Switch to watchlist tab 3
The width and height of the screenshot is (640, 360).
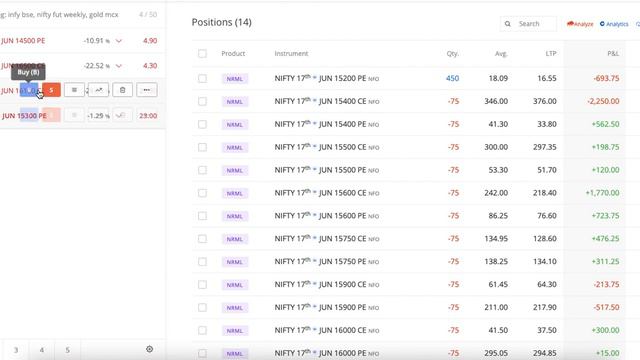pyautogui.click(x=16, y=350)
